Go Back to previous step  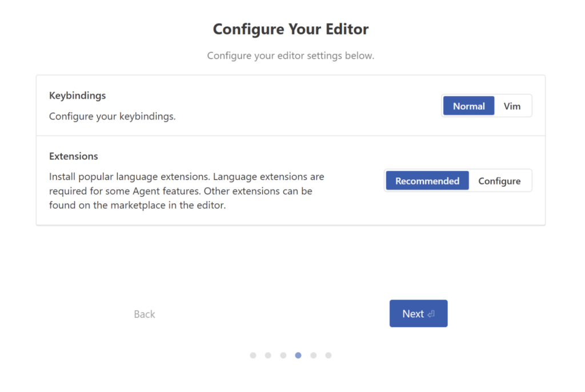coord(145,314)
